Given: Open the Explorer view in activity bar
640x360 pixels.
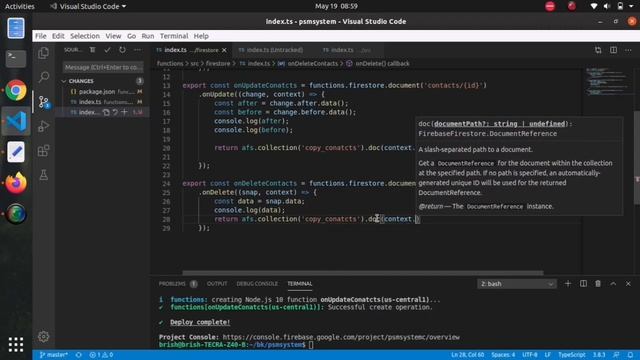Looking at the screenshot, I should [x=43, y=53].
